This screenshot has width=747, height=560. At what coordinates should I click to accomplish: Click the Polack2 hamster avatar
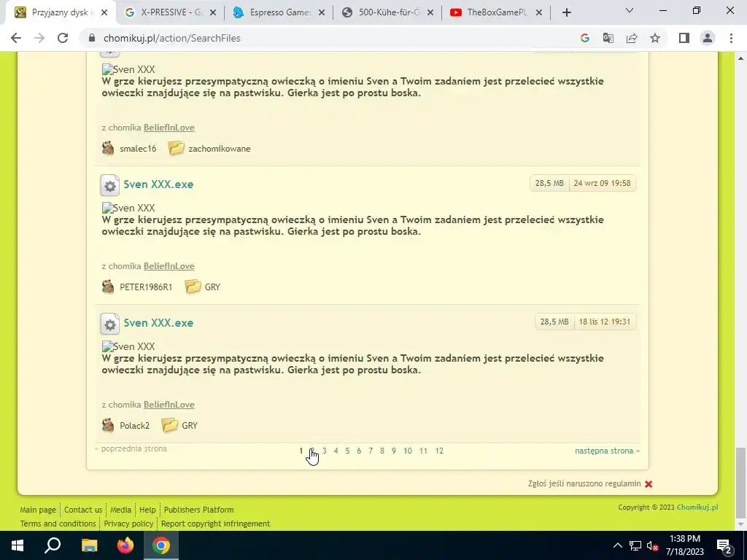click(108, 425)
